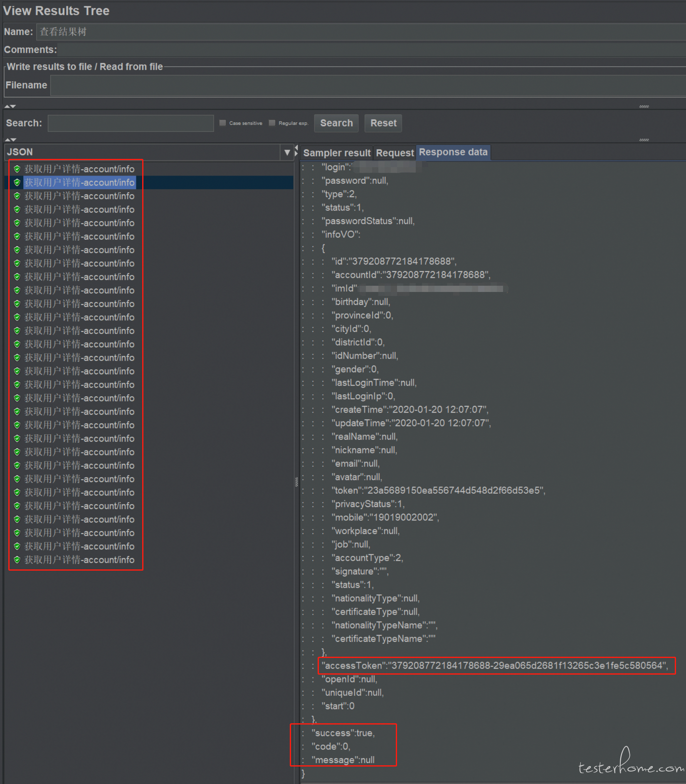Click the Comments input field

(371, 49)
